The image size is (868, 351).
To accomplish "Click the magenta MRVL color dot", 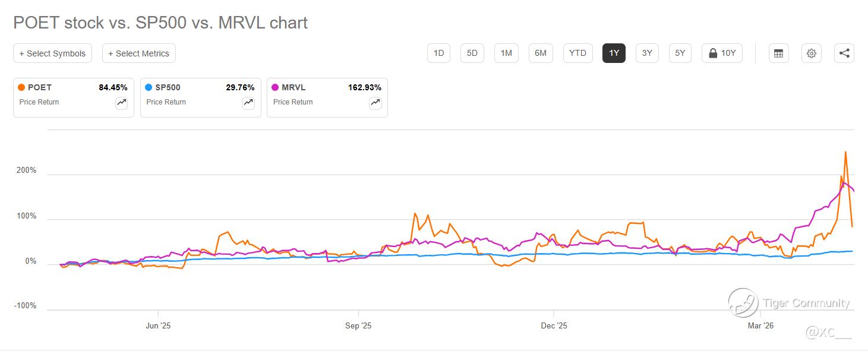I will pyautogui.click(x=275, y=87).
